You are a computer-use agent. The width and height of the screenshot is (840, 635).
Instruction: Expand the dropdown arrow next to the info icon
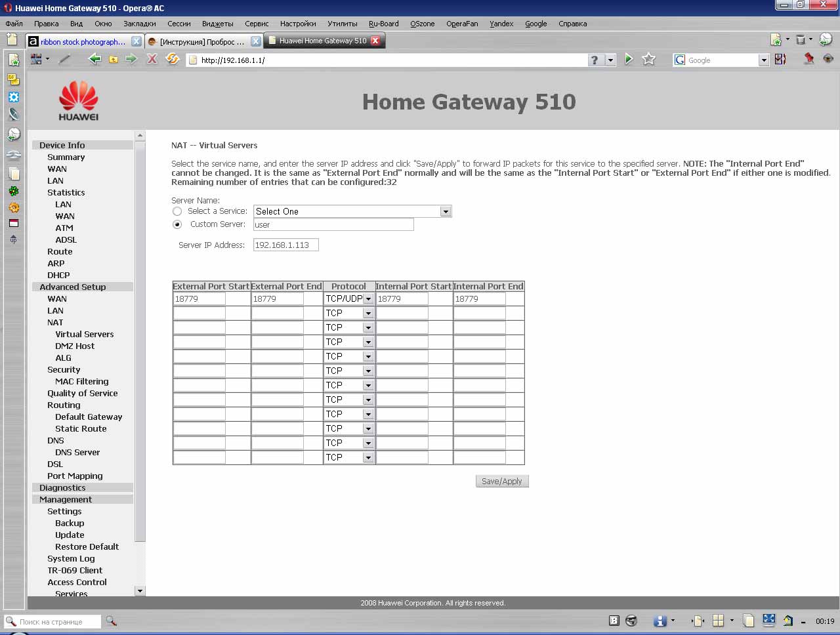[673, 621]
